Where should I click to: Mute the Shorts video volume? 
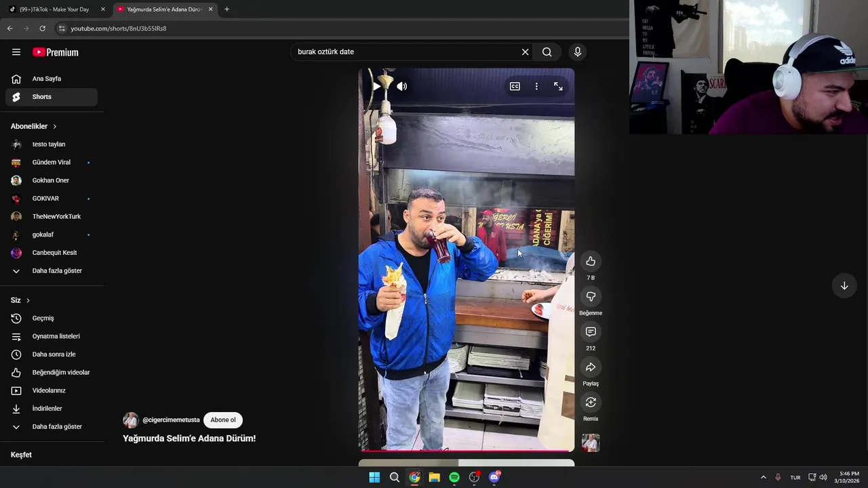[402, 87]
